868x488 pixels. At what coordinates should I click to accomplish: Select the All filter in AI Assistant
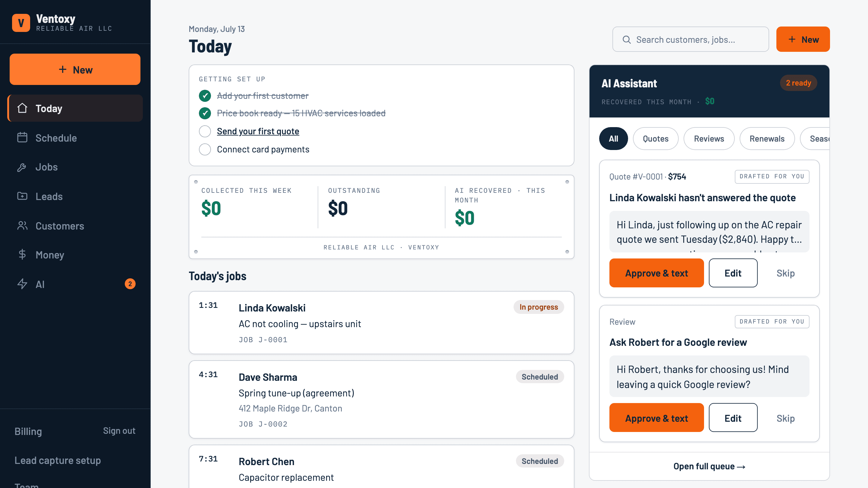[614, 139]
